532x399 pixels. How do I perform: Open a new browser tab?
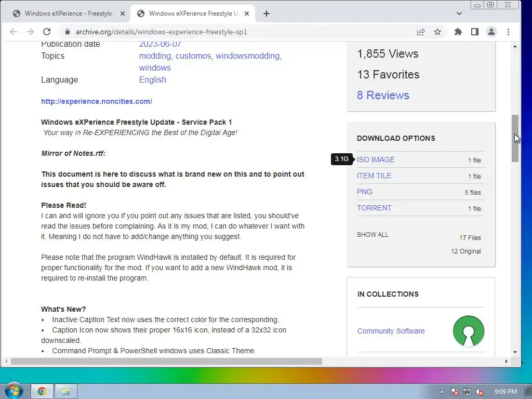point(267,14)
